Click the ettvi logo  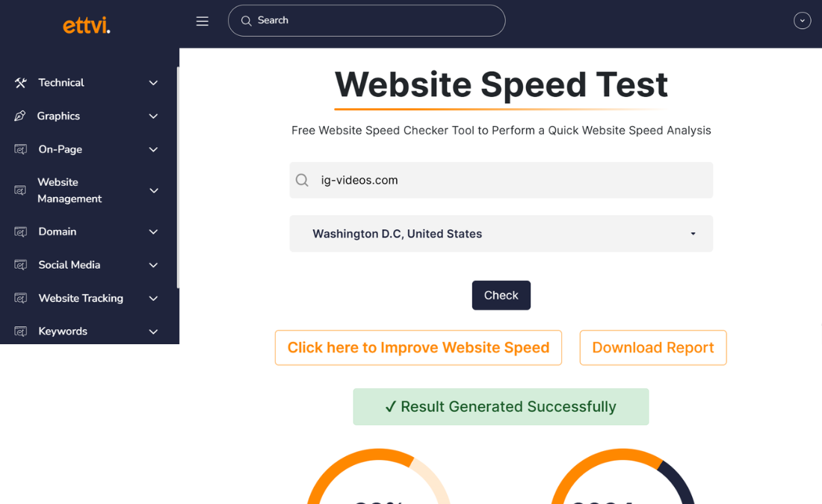point(87,25)
